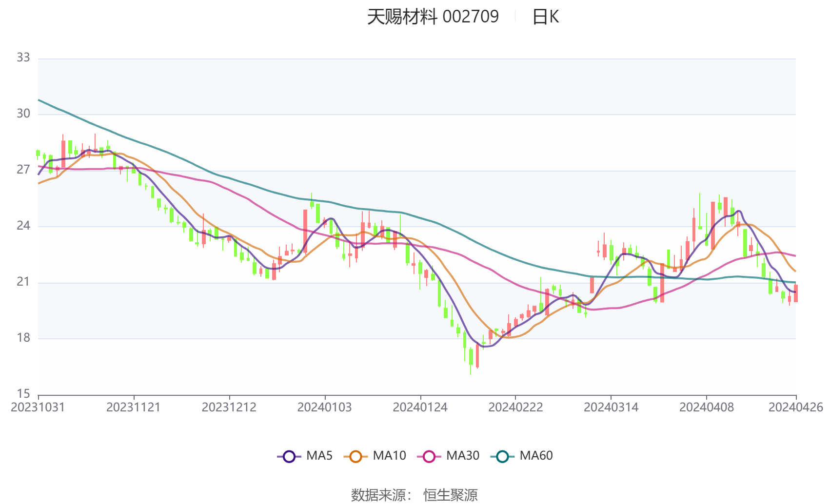Toggle the MA10 legend circle marker
Viewport: 829px width, 504px height.
pyautogui.click(x=355, y=457)
